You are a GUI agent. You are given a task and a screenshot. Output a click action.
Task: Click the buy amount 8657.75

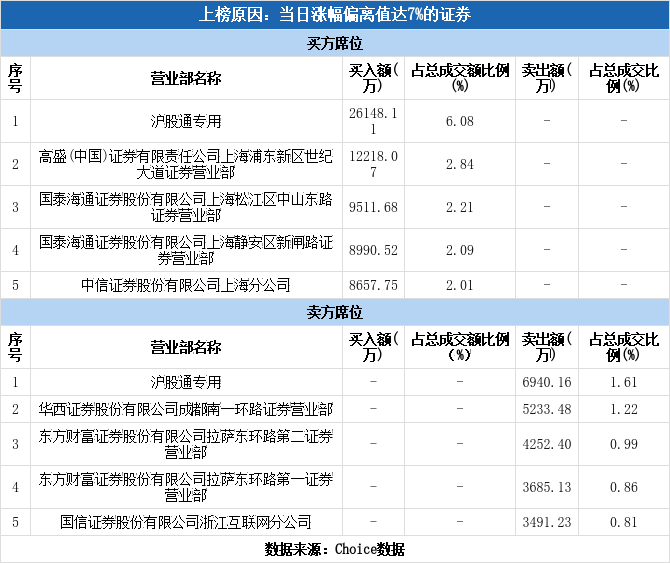coord(373,285)
